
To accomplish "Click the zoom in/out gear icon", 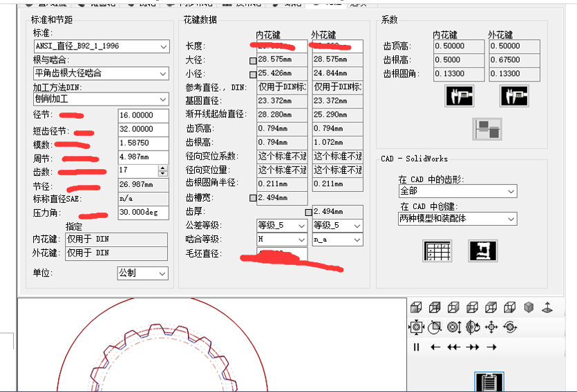I will (454, 326).
